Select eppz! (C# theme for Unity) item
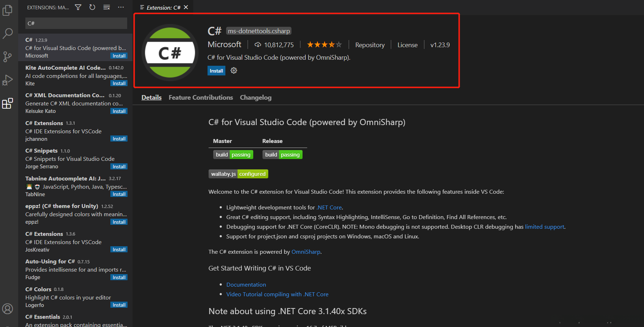The height and width of the screenshot is (327, 644). 75,214
